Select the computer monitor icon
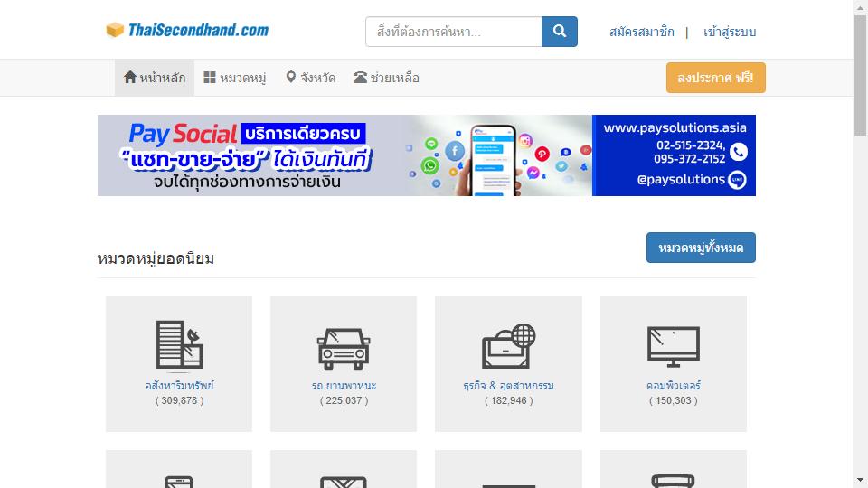 coord(673,347)
